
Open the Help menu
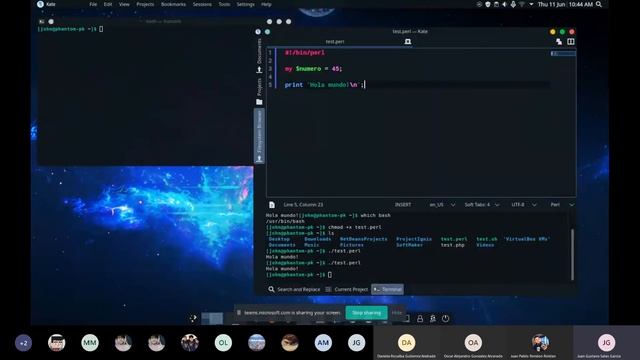coord(266,4)
